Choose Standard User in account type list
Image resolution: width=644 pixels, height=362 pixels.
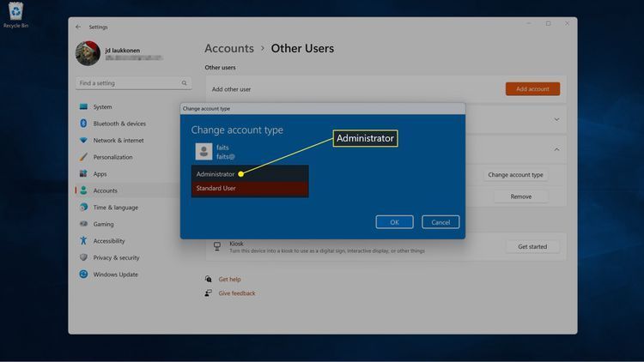point(216,188)
